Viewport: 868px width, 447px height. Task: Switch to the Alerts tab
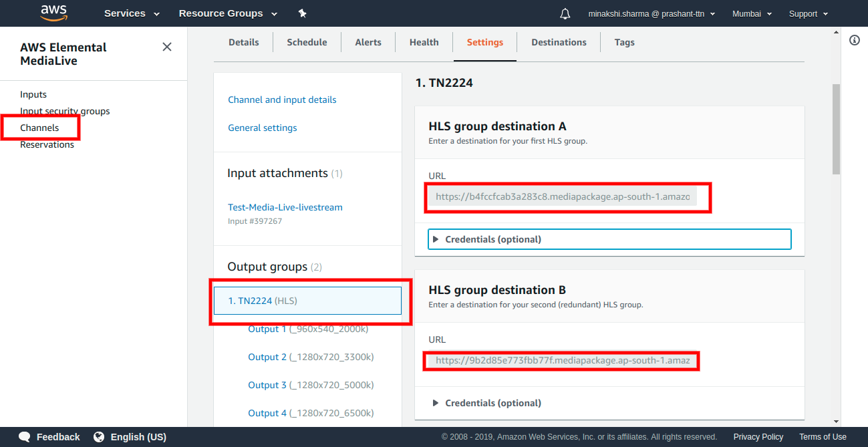coord(368,42)
